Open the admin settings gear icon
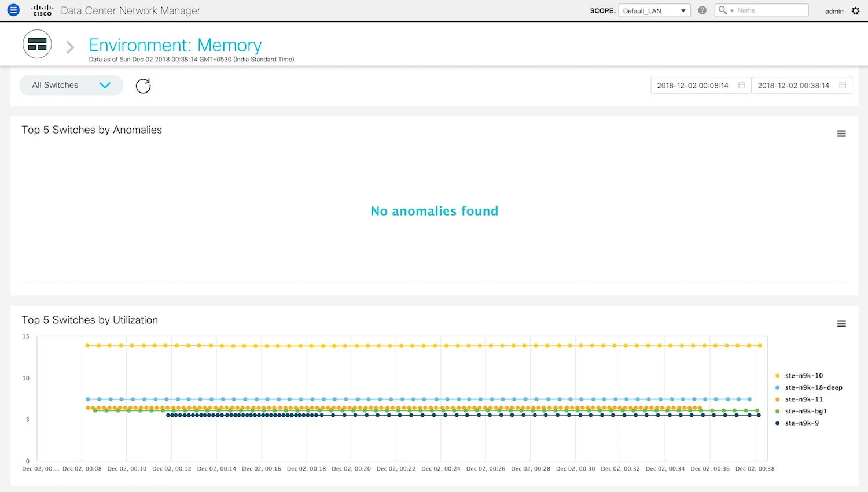Image resolution: width=868 pixels, height=492 pixels. click(855, 11)
